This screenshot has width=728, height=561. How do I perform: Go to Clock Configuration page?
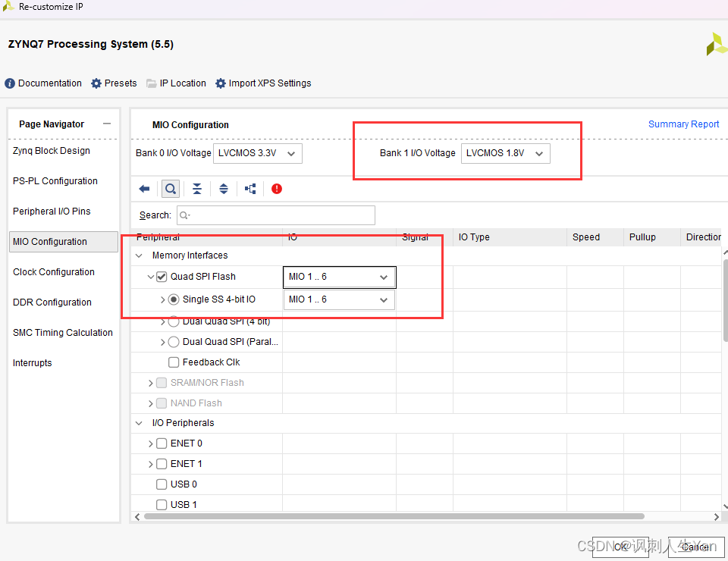[54, 272]
